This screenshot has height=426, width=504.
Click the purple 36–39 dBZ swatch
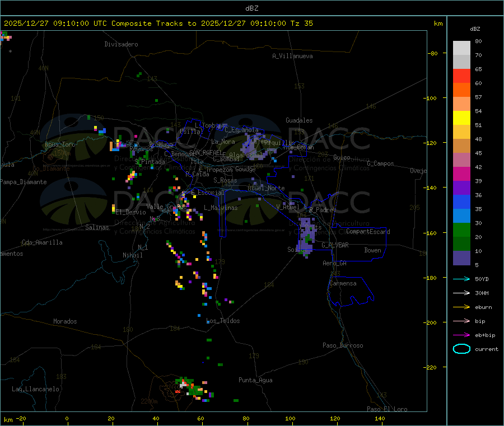pyautogui.click(x=461, y=188)
